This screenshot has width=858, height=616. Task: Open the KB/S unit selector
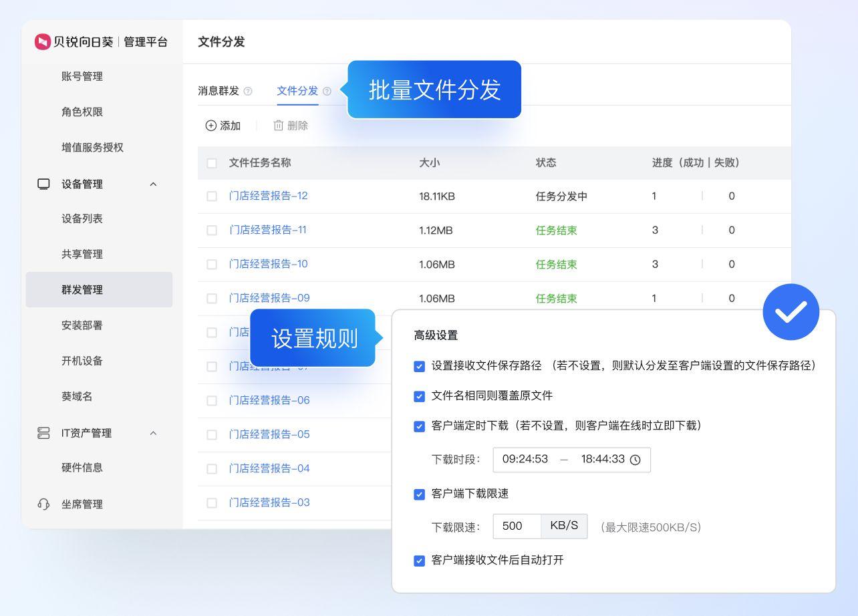click(564, 526)
